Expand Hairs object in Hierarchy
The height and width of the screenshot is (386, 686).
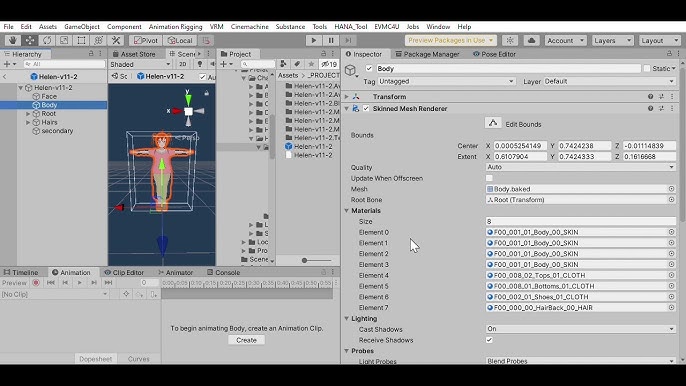(28, 122)
